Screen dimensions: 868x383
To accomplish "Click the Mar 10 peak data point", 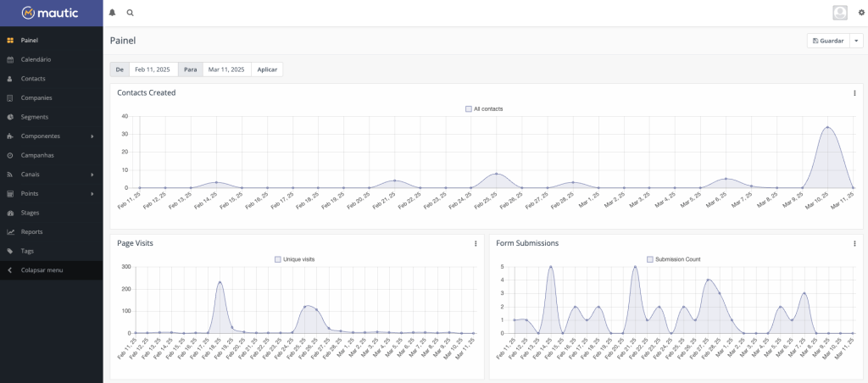I will click(827, 128).
